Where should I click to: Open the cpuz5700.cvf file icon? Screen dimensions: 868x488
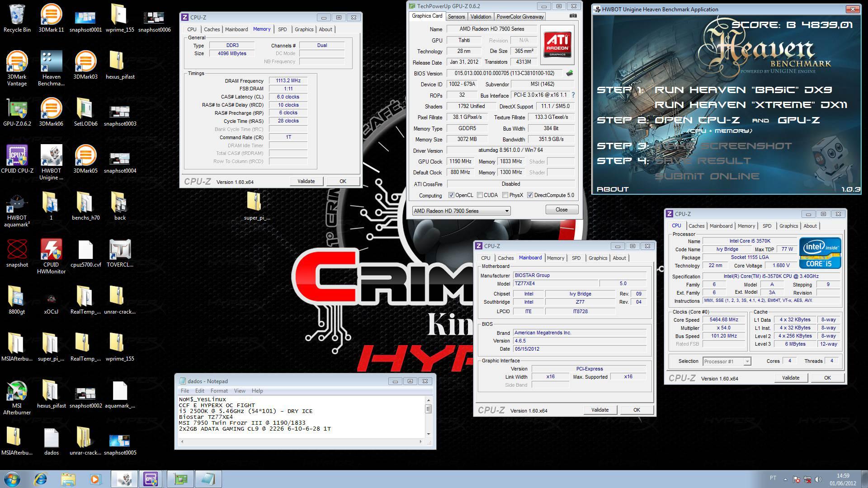(x=85, y=253)
